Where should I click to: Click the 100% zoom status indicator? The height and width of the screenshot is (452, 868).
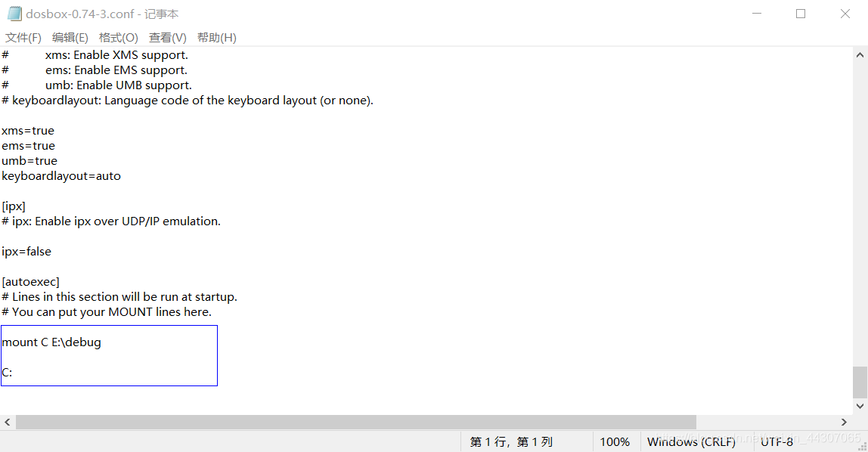click(615, 441)
